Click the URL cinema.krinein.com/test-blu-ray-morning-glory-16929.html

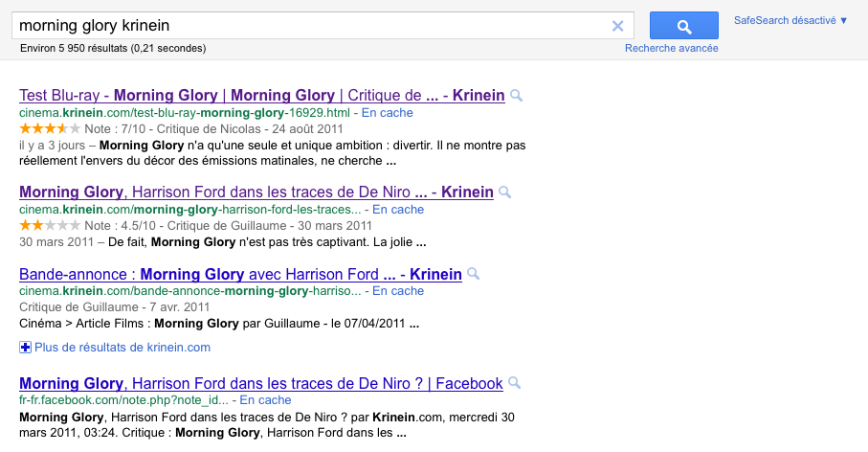pyautogui.click(x=185, y=112)
